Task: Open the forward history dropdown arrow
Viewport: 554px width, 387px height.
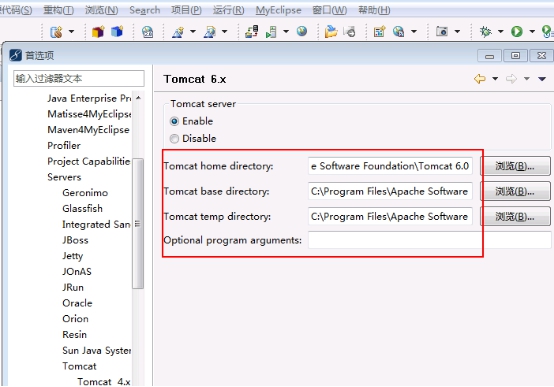Action: (x=527, y=78)
